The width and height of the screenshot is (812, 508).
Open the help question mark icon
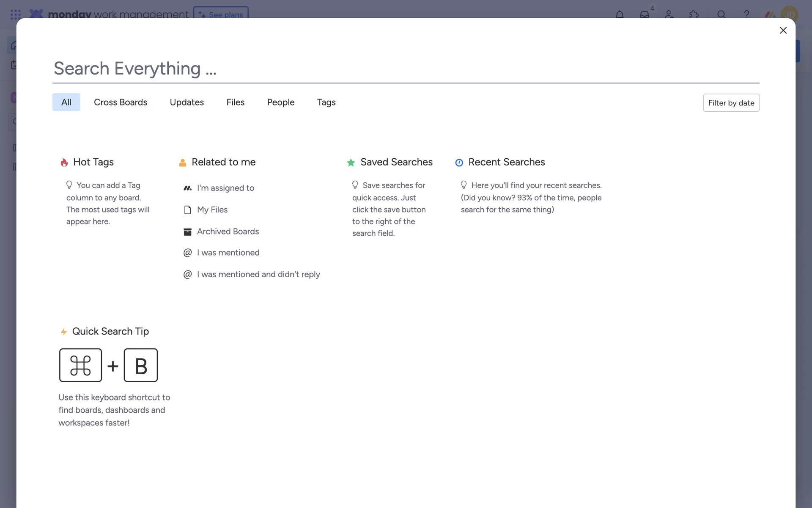pyautogui.click(x=746, y=14)
